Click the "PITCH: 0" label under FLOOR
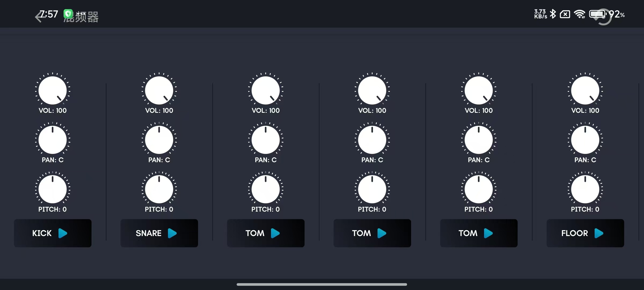 [x=585, y=209]
